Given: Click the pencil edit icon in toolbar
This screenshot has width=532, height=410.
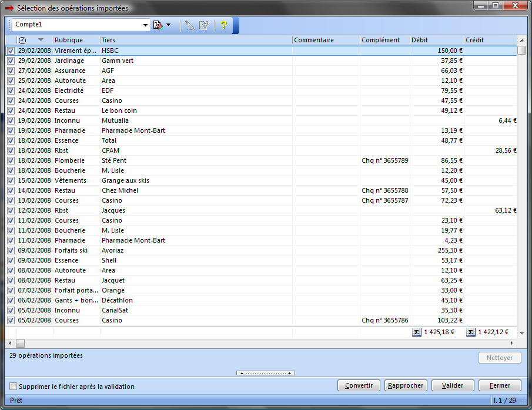Looking at the screenshot, I should coord(189,25).
